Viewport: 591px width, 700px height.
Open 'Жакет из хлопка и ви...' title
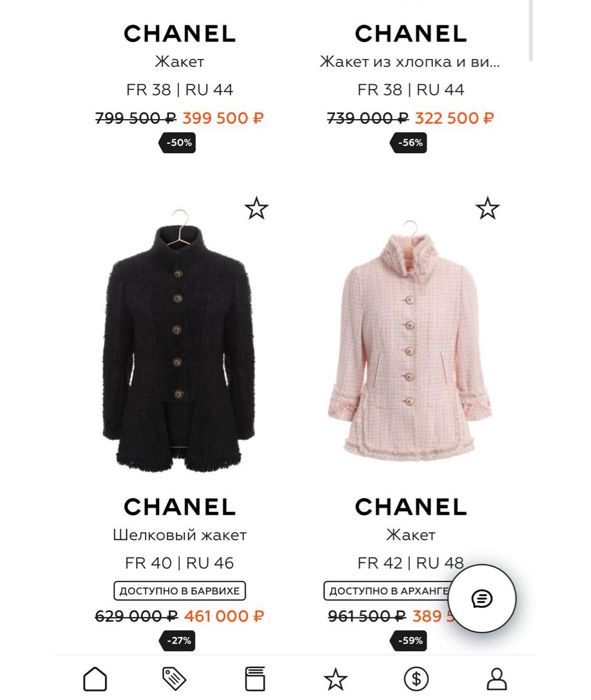[x=410, y=62]
